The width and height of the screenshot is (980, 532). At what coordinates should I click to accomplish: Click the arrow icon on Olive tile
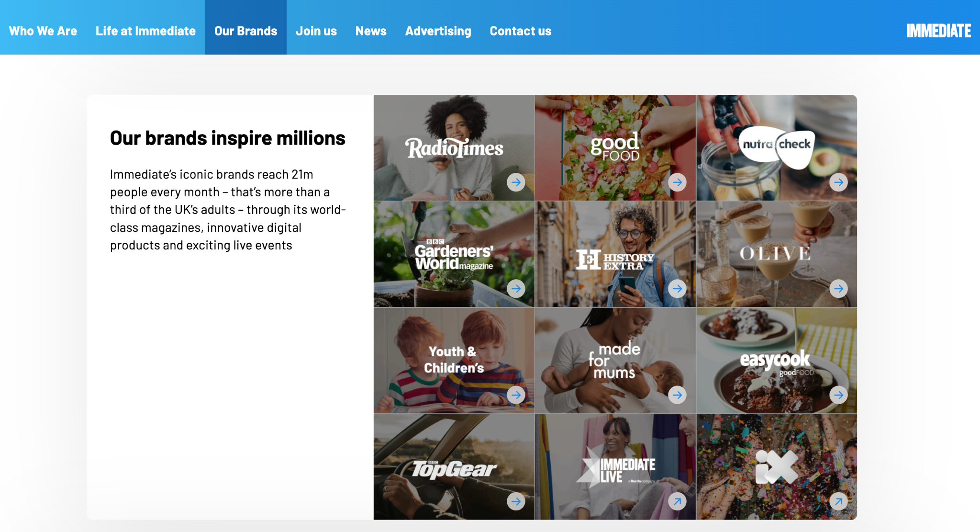pos(838,289)
